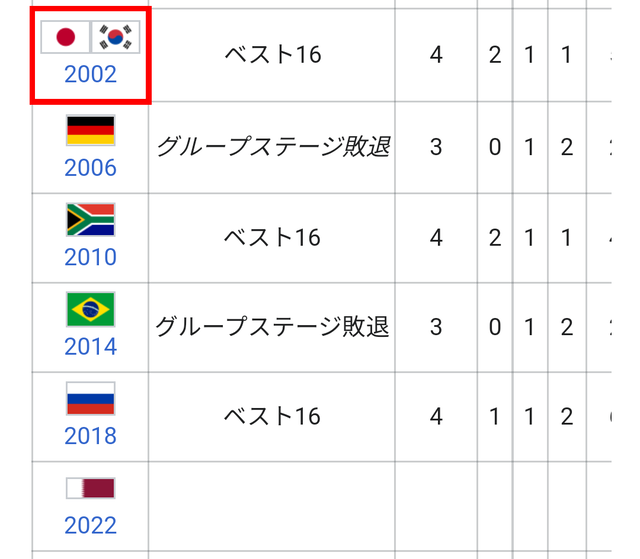Click グループステージ敗退 cell in the 2014 row
This screenshot has width=640, height=559.
coord(272,327)
